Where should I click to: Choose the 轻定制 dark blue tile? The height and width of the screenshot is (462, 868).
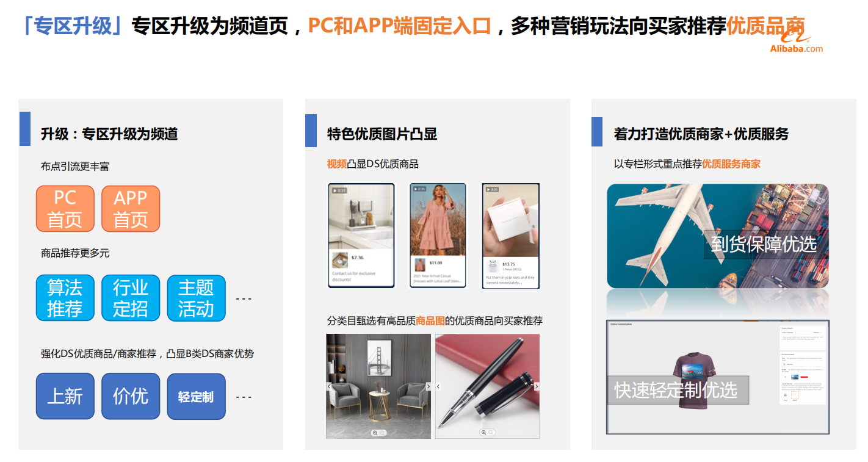(197, 396)
